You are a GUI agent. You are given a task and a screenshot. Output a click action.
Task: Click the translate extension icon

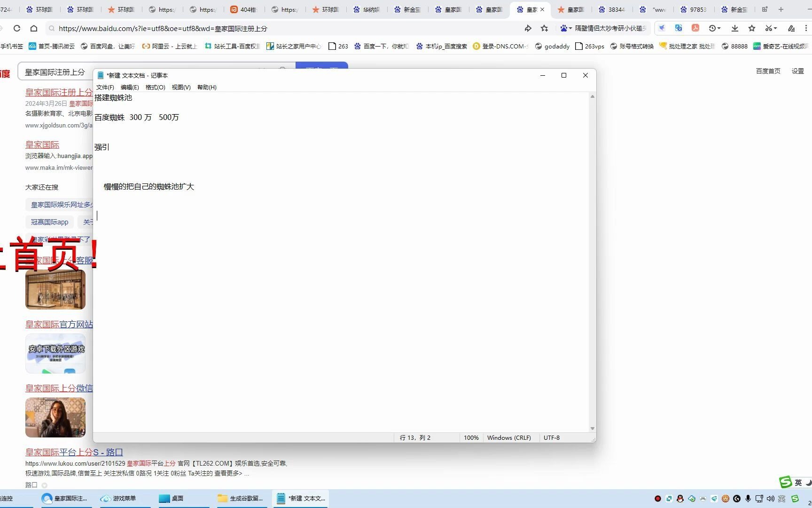tap(679, 28)
